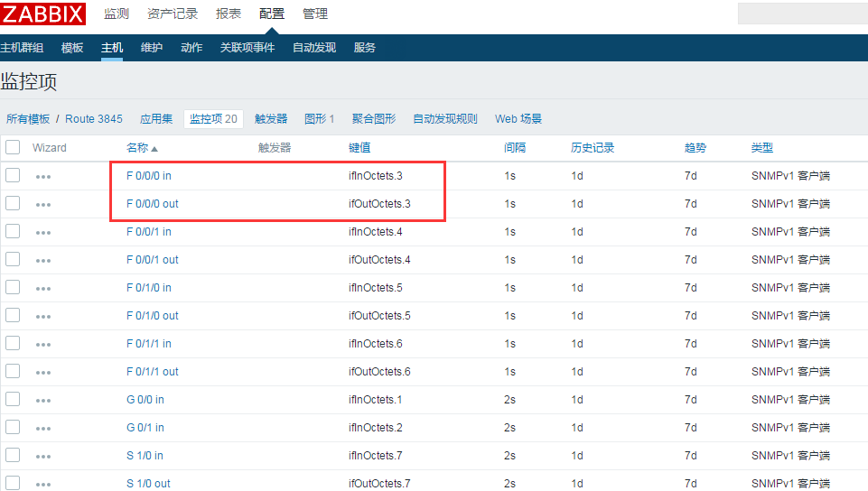This screenshot has height=491, width=868.
Task: Check the box for F 0/0/1 in
Action: 13,231
